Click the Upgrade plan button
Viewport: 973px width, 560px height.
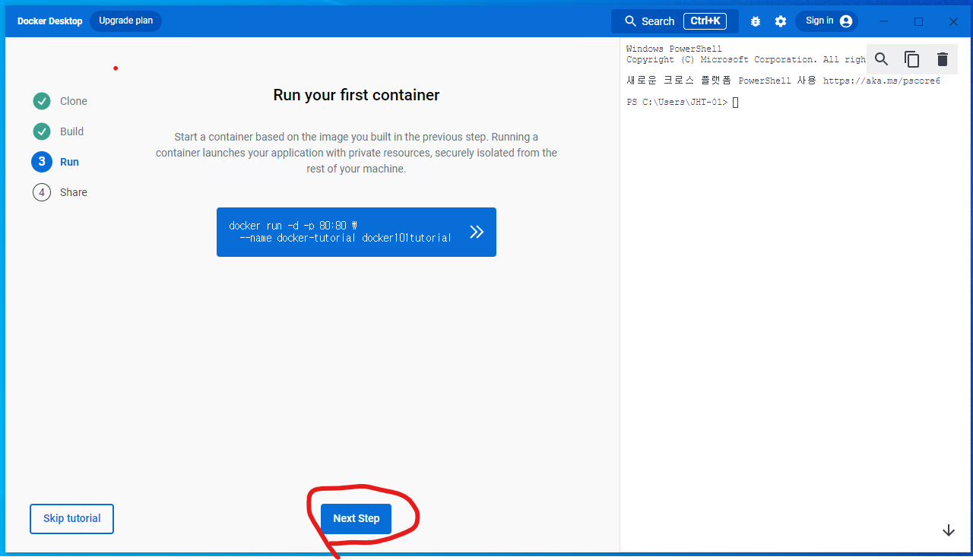click(125, 21)
